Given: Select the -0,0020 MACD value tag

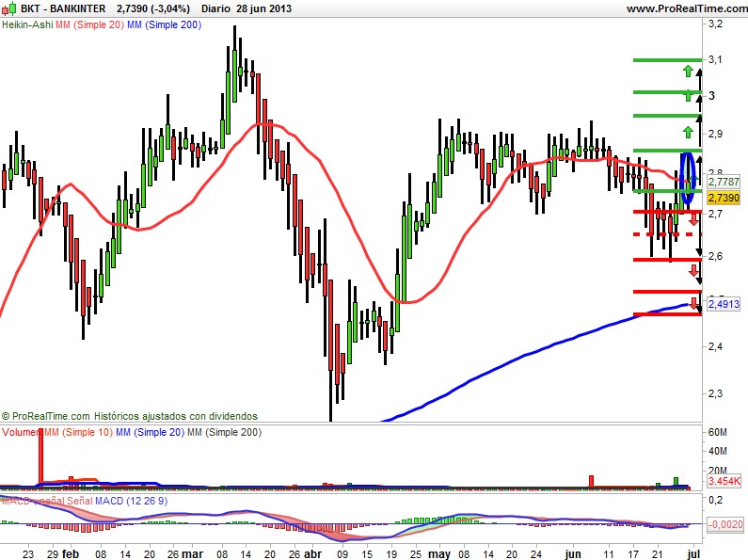Looking at the screenshot, I should tap(725, 524).
